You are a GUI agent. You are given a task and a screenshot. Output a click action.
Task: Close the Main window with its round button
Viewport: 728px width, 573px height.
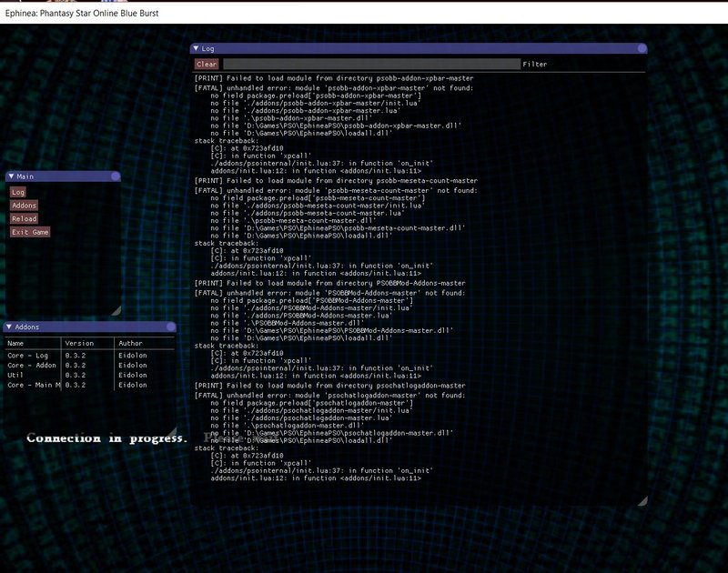[x=116, y=176]
